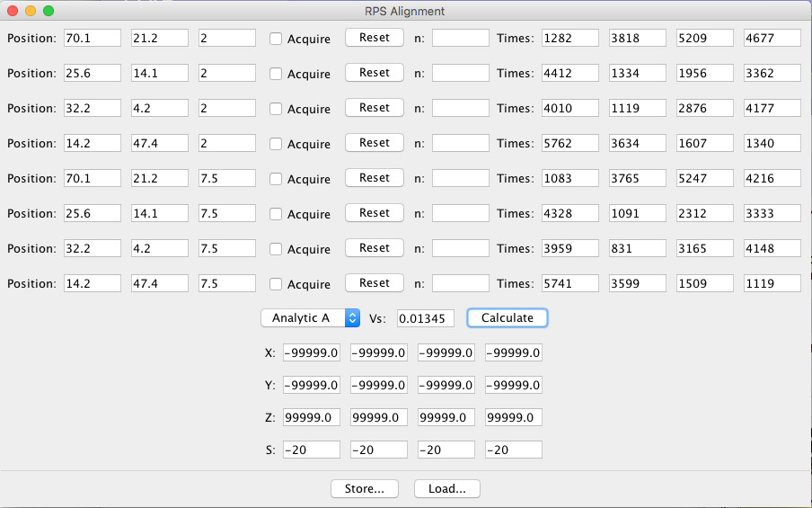This screenshot has height=508, width=812.
Task: Click the first X result field
Action: [311, 353]
